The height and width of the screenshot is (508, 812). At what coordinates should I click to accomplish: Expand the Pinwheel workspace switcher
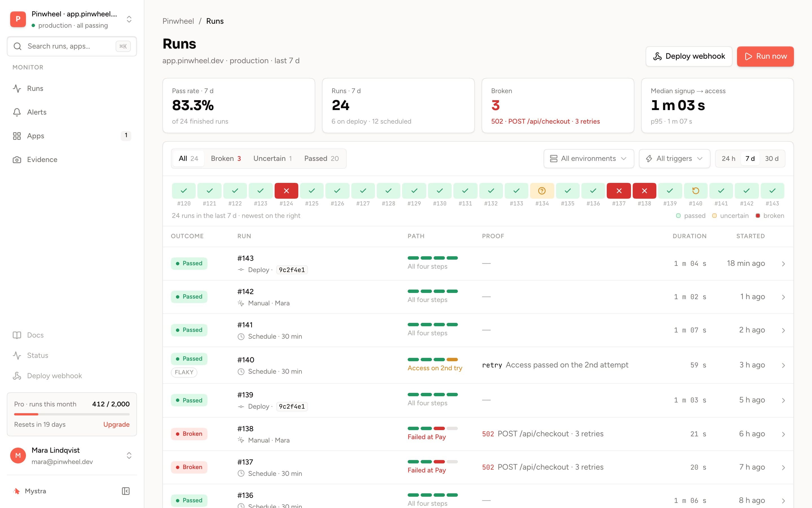coord(129,19)
